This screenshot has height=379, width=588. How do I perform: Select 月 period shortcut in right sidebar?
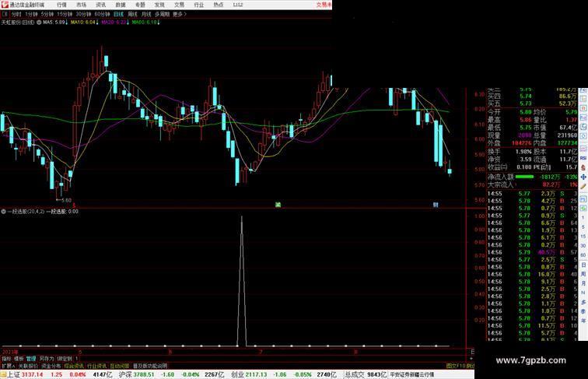tap(583, 283)
